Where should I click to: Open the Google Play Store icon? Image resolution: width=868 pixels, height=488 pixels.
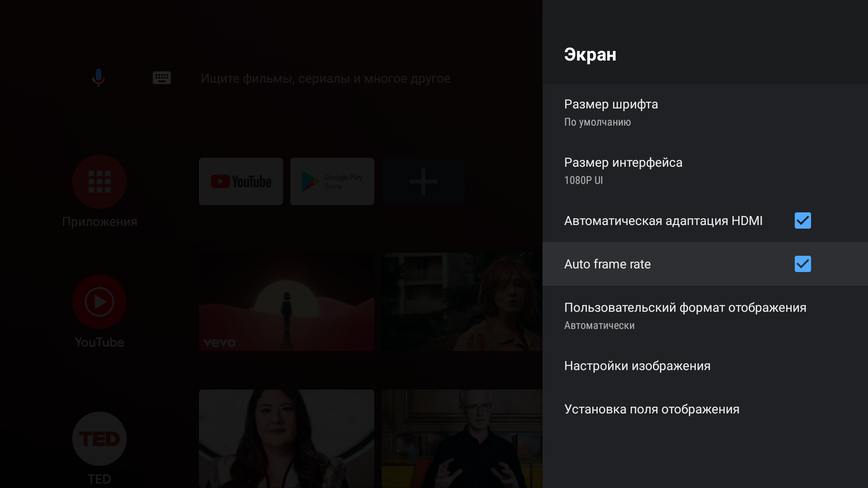coord(331,181)
